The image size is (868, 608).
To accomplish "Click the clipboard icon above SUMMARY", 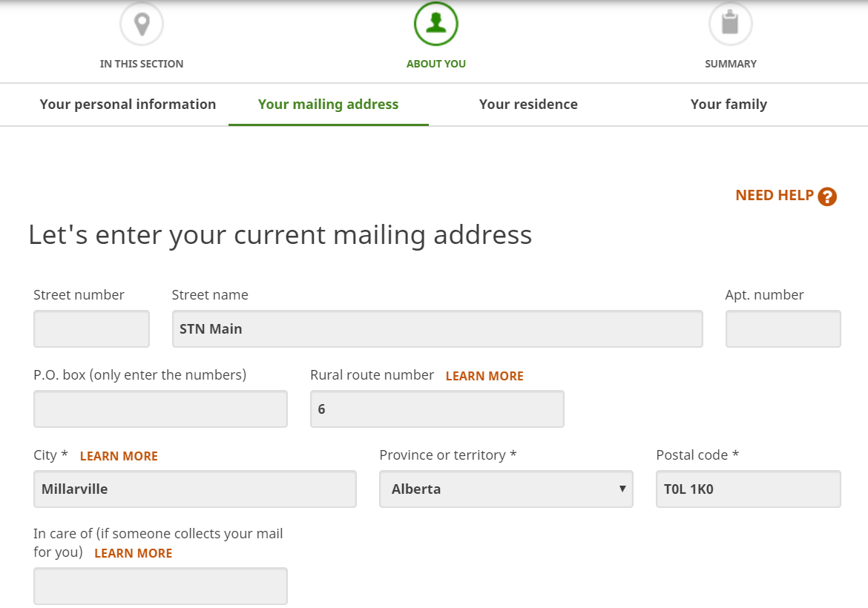I will coord(730,24).
